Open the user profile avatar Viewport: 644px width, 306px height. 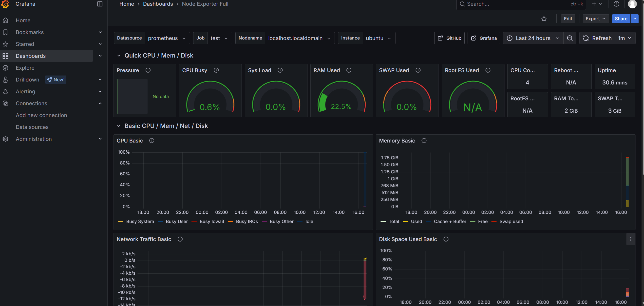(632, 4)
